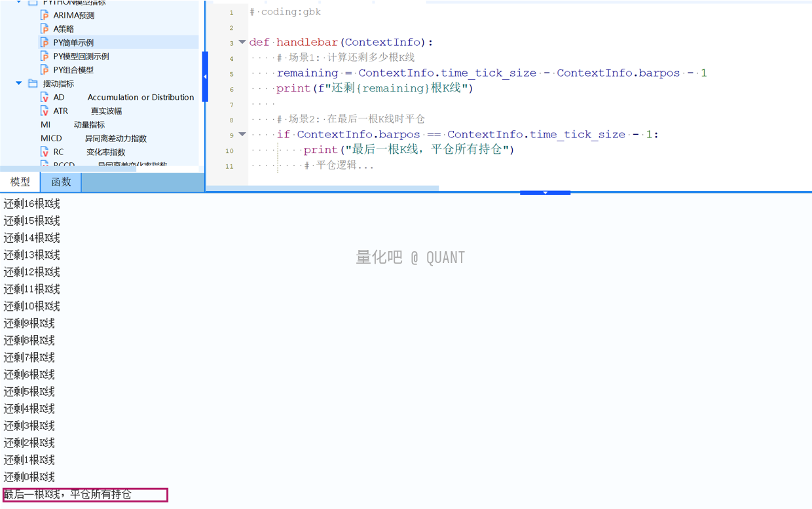Click the RC indicator V icon

45,152
